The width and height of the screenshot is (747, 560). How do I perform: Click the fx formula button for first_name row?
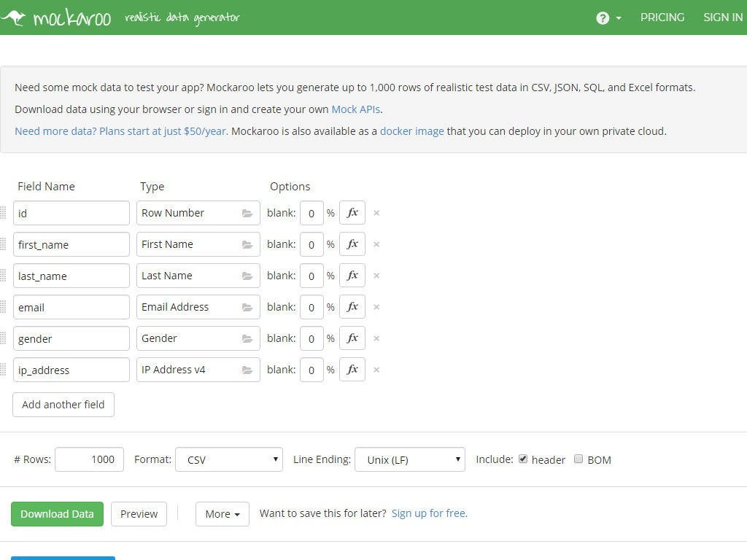coord(352,244)
